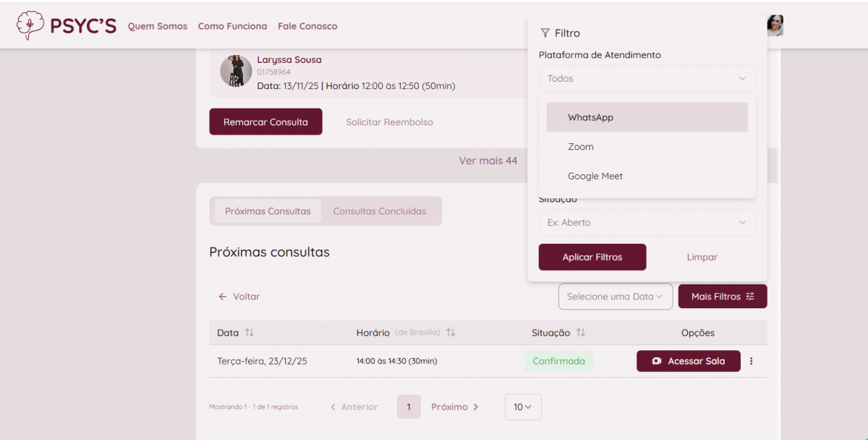Expand Plataforma de Atendimento dropdown
The height and width of the screenshot is (440, 868).
[647, 78]
